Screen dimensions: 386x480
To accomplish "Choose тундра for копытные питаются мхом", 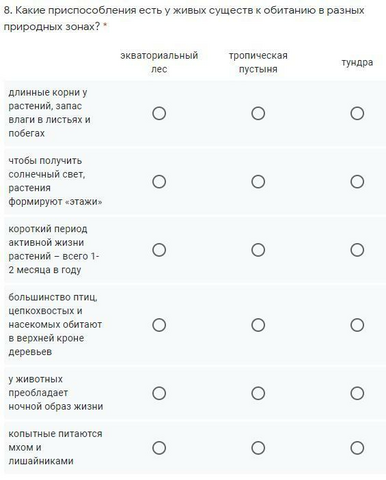I will [x=357, y=448].
